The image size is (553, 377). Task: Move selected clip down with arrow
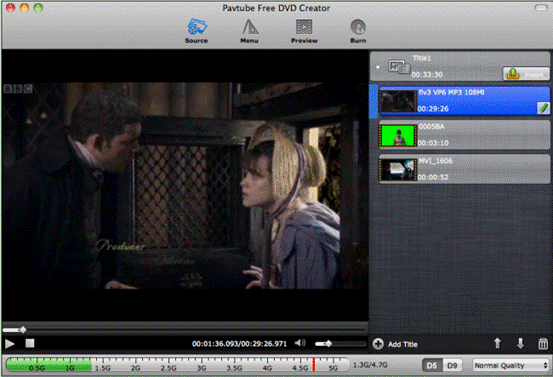520,343
